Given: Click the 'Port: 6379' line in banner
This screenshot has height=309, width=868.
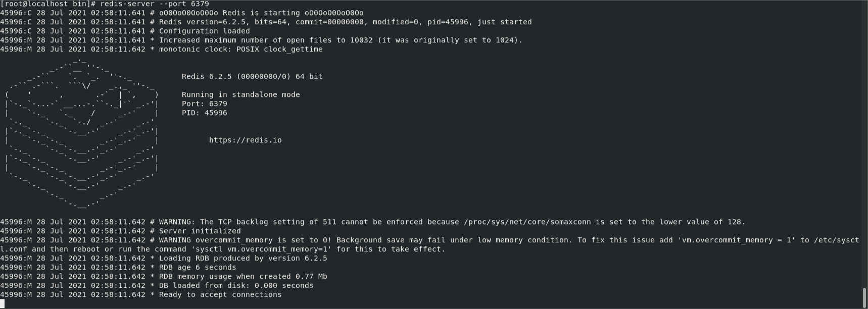Looking at the screenshot, I should click(x=205, y=104).
